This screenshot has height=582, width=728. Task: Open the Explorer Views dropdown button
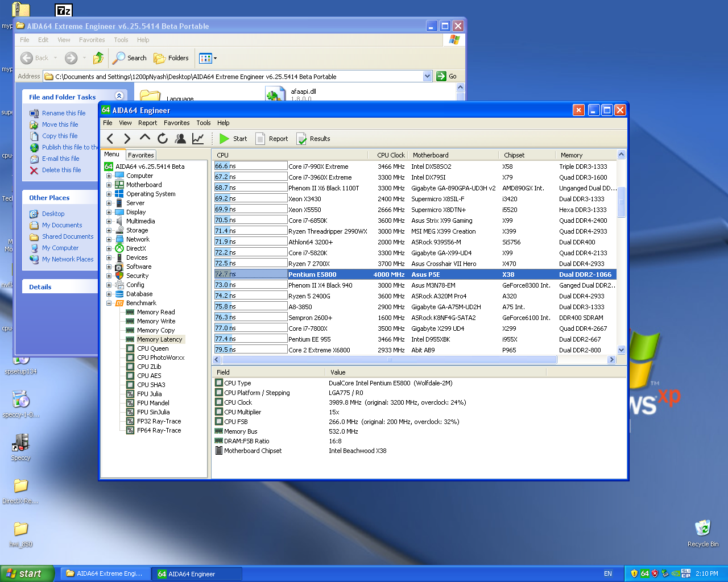tap(208, 58)
